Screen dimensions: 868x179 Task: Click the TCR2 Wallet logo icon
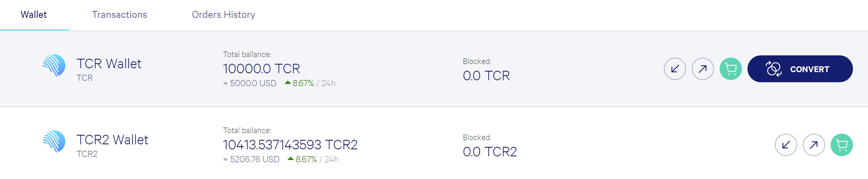pyautogui.click(x=54, y=142)
